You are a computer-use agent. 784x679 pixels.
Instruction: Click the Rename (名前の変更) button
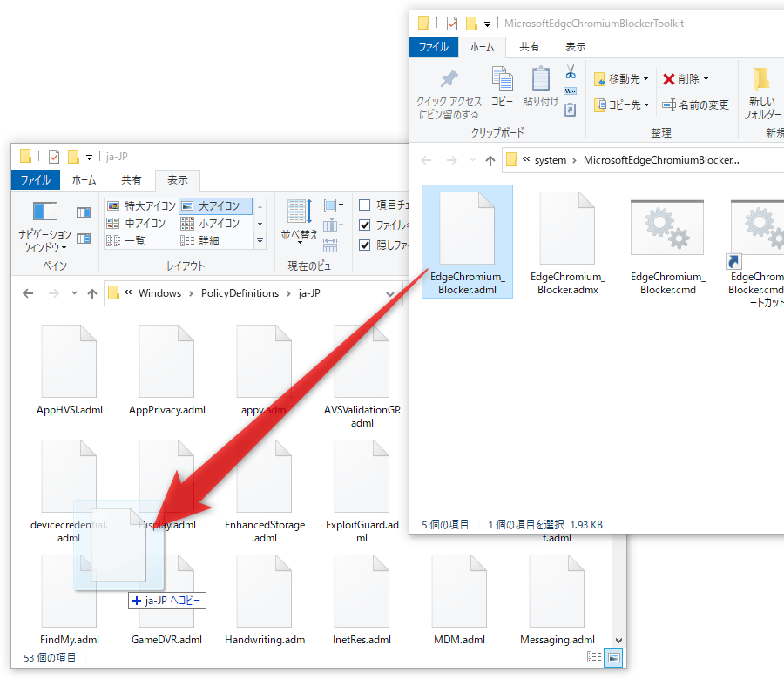695,105
